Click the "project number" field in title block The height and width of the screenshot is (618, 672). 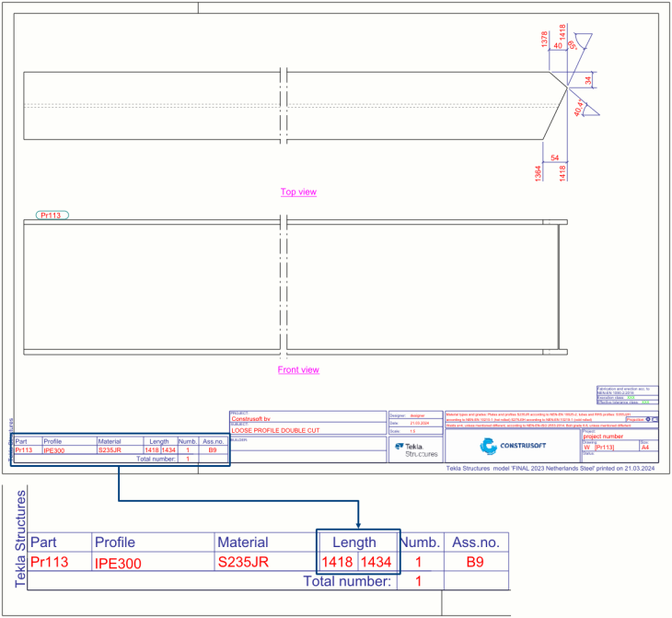(x=604, y=437)
